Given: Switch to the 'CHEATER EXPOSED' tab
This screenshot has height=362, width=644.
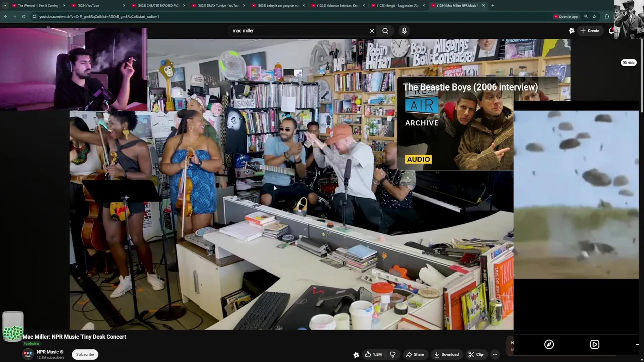Looking at the screenshot, I should tap(158, 5).
